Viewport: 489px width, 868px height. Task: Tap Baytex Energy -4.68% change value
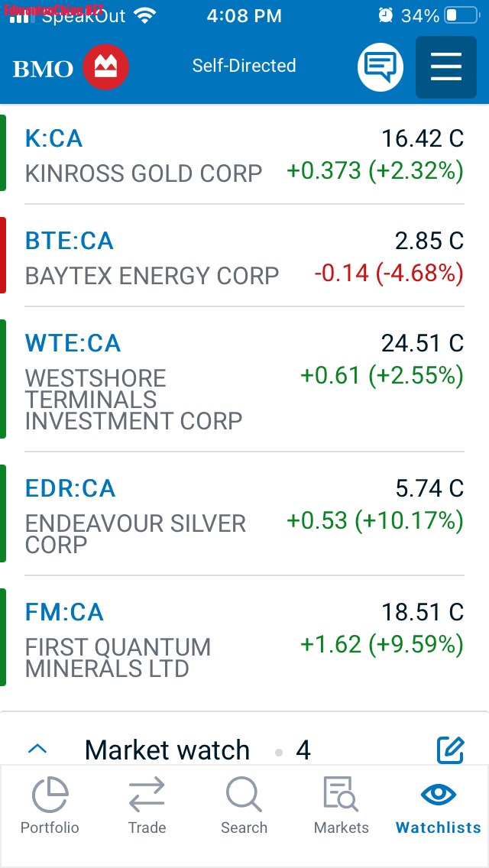click(388, 274)
